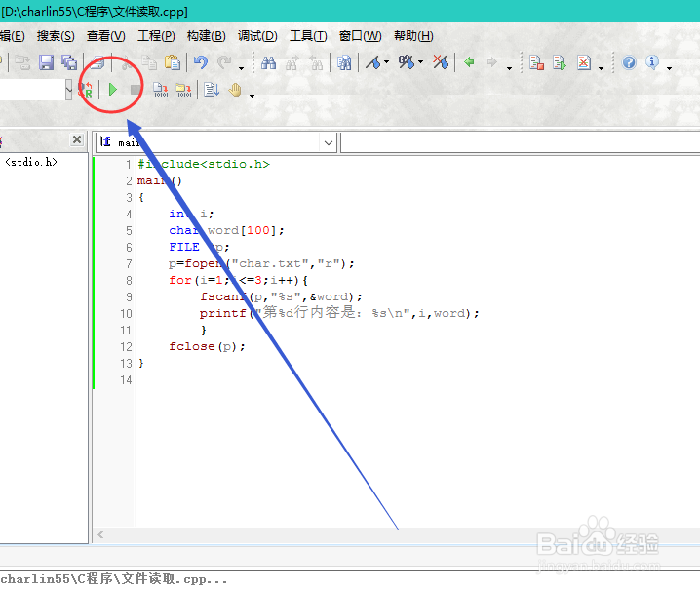Select <stdio.h> in the side panel
The image size is (700, 590).
(x=31, y=162)
